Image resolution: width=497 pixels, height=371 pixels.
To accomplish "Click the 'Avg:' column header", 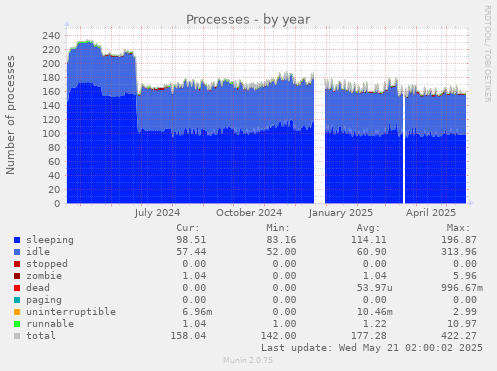I will tap(368, 228).
